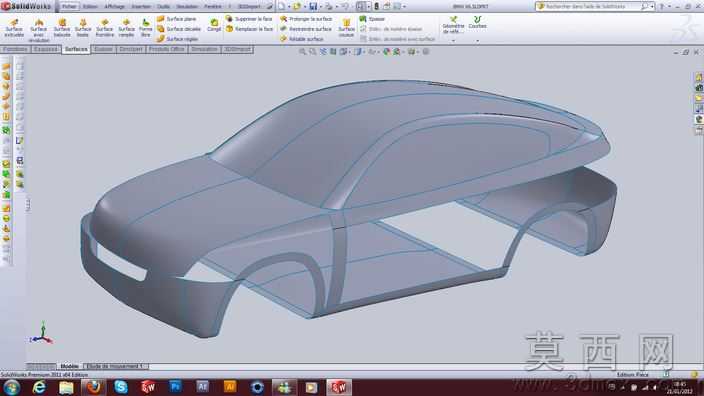
Task: Click the Open document icon
Action: 297,6
